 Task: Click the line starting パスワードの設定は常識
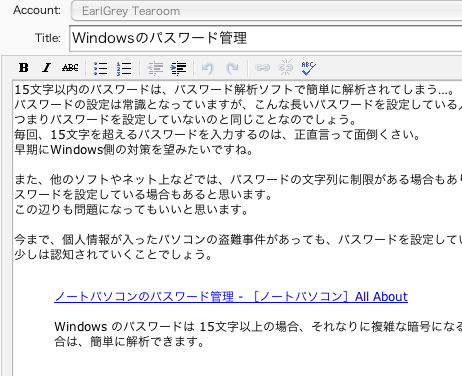pos(238,104)
